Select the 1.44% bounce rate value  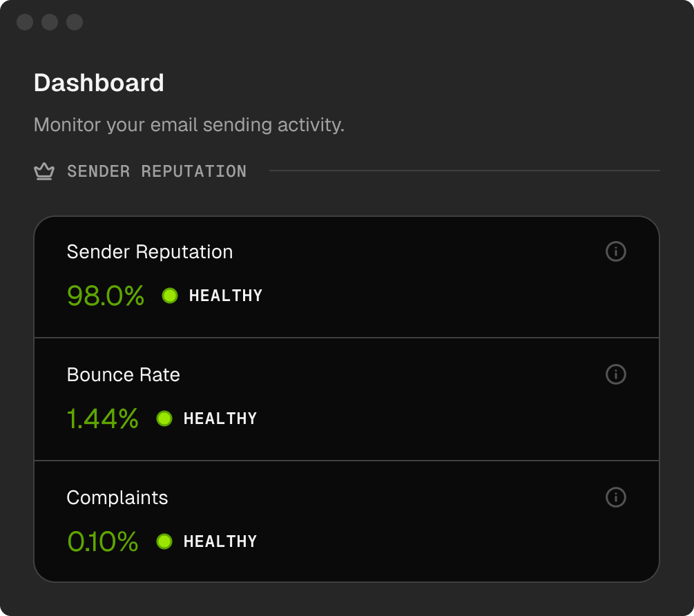pos(103,418)
